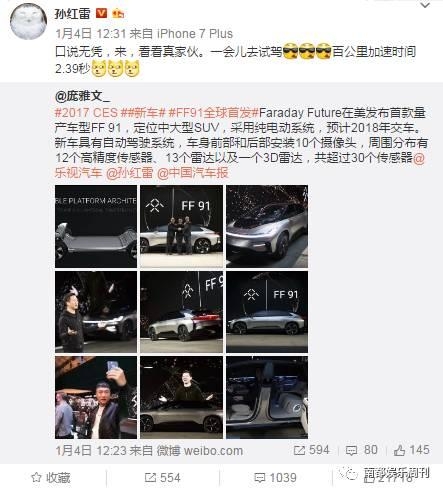Visit the @庞雅文_ user profile link
This screenshot has width=443, height=492.
click(82, 97)
